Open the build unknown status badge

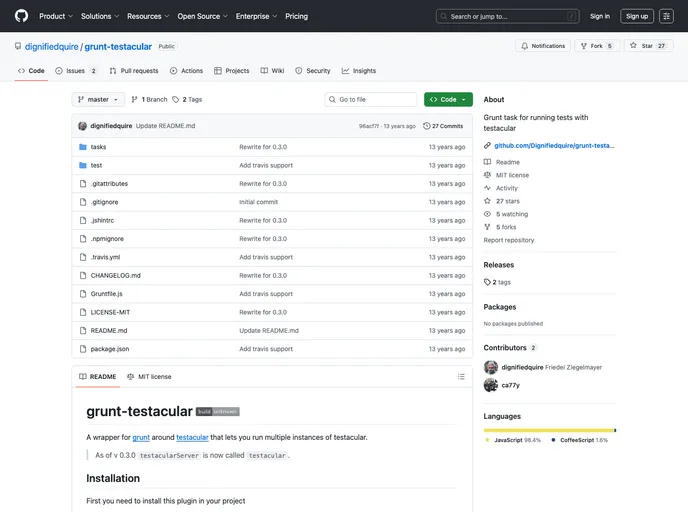point(218,412)
